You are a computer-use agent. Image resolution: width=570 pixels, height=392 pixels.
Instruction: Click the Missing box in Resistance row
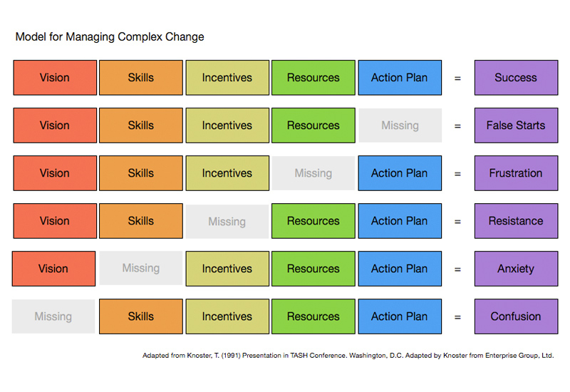(227, 222)
